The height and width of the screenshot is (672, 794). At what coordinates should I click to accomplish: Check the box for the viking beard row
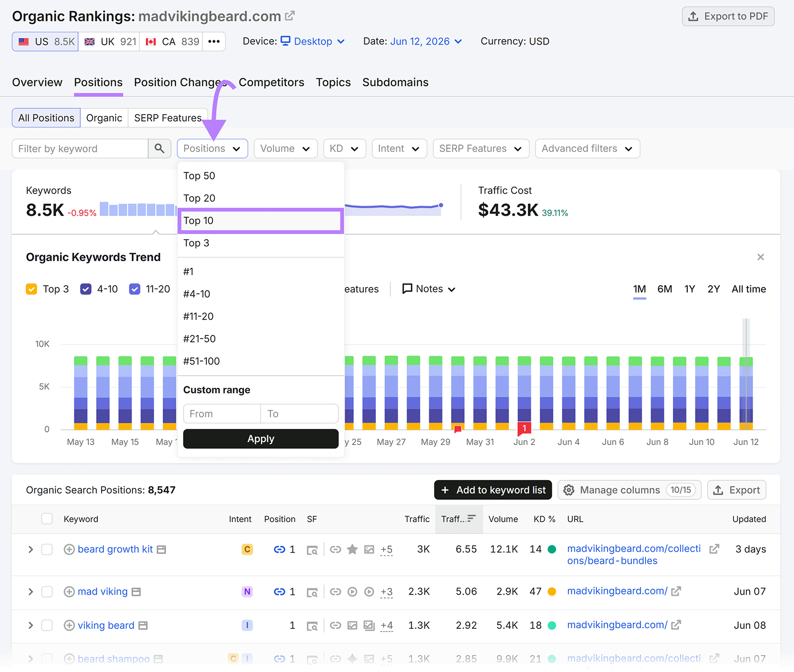pyautogui.click(x=47, y=625)
